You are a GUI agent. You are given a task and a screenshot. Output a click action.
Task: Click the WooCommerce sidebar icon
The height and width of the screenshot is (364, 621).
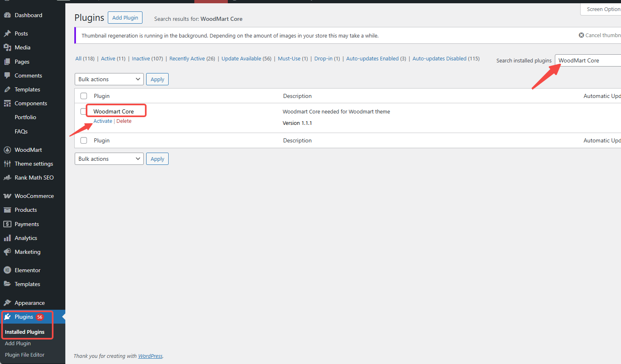tap(8, 196)
